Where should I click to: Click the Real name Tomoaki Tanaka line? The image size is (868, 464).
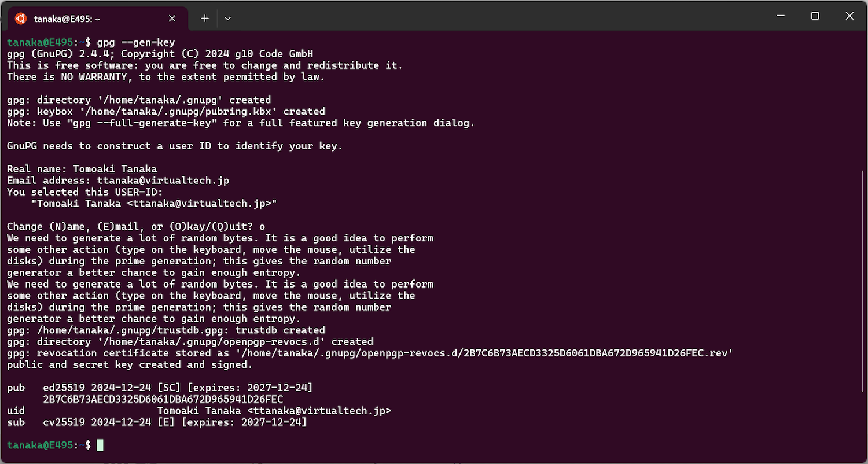(82, 169)
